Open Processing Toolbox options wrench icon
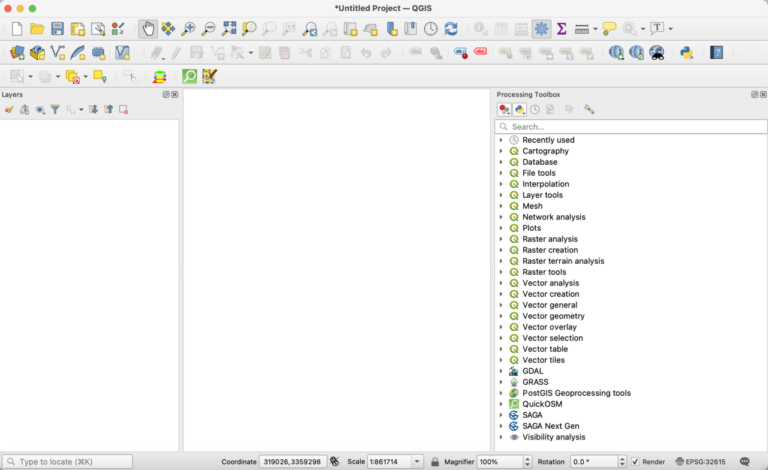The height and width of the screenshot is (470, 768). [x=589, y=110]
